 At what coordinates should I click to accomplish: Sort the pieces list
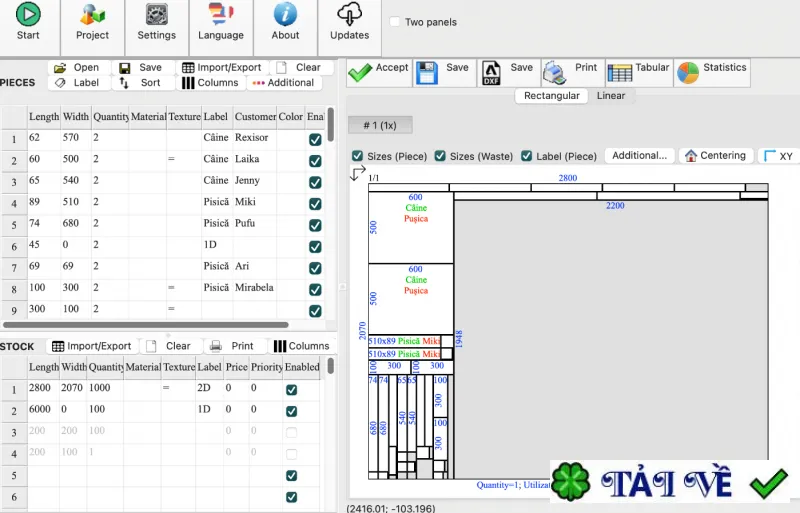[x=141, y=83]
